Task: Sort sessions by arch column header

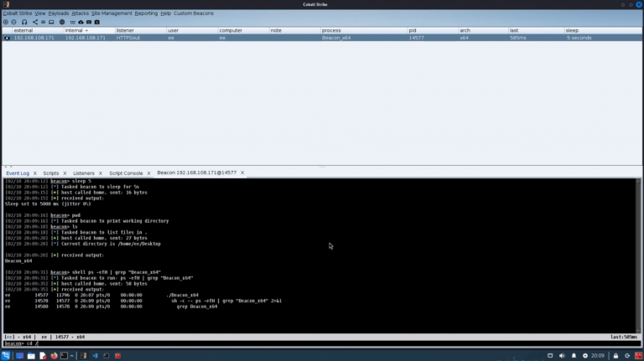Action: click(483, 30)
